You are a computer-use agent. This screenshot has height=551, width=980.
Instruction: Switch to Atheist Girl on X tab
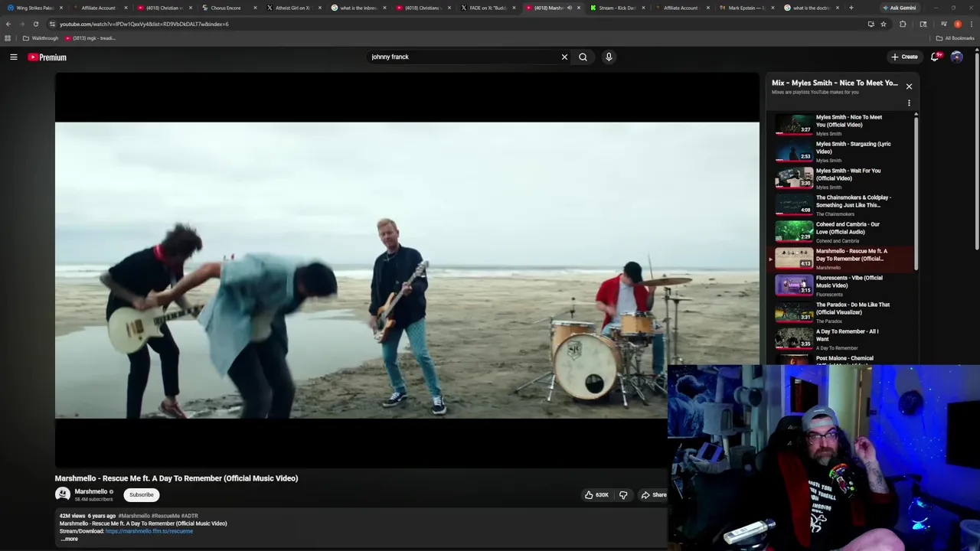coord(292,8)
